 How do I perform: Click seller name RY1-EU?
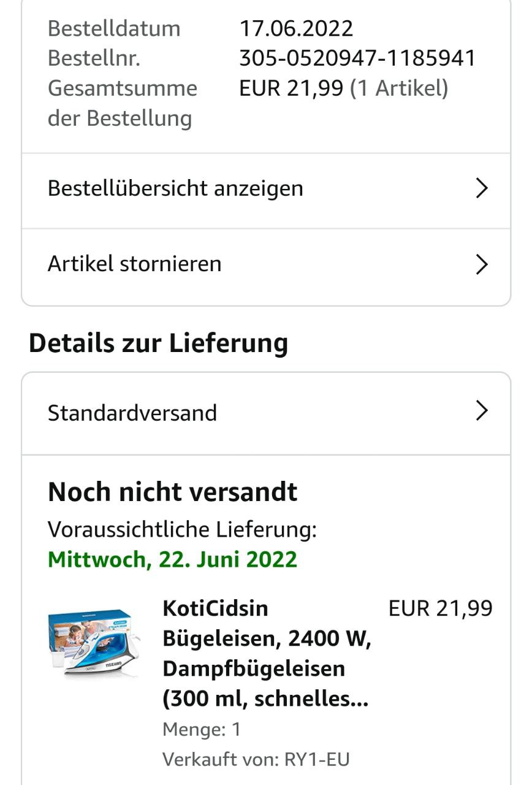[317, 759]
